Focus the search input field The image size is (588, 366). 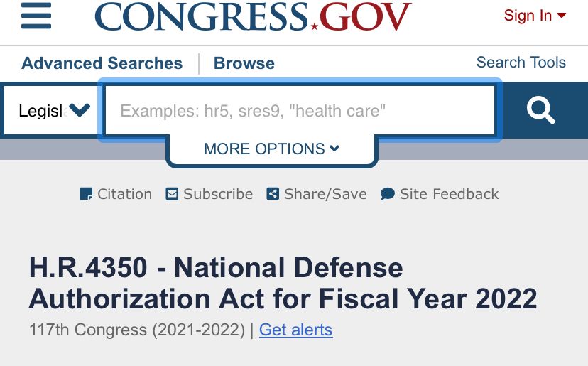300,110
